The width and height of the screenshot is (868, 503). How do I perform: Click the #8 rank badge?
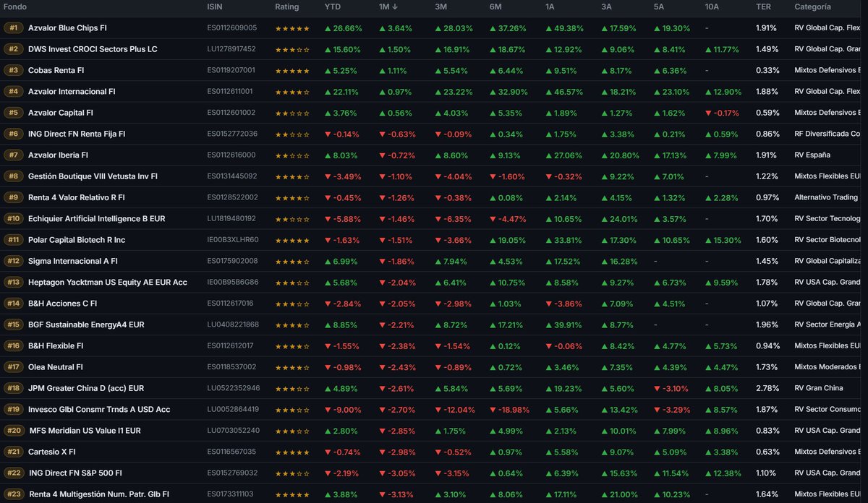pos(14,176)
